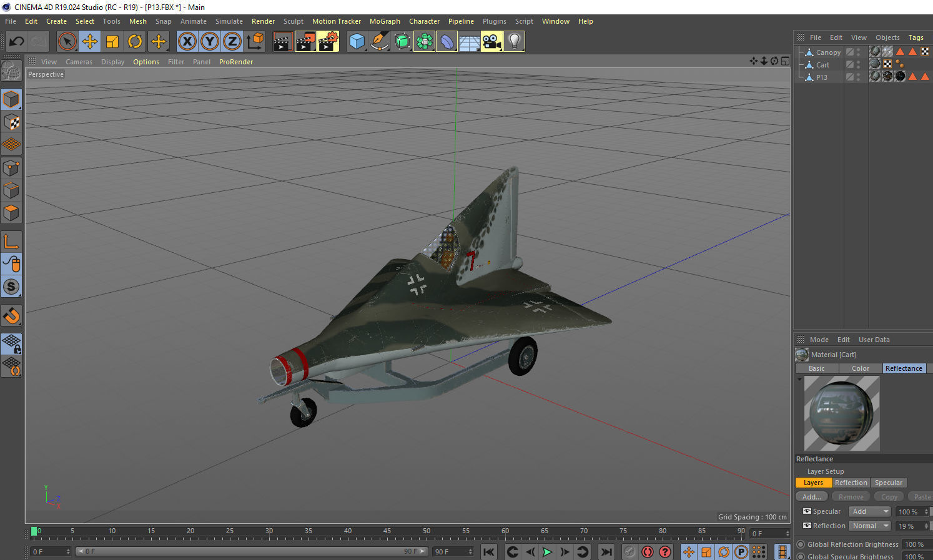Open Specular blend mode Add dropdown
Viewport: 933px width, 560px height.
870,511
